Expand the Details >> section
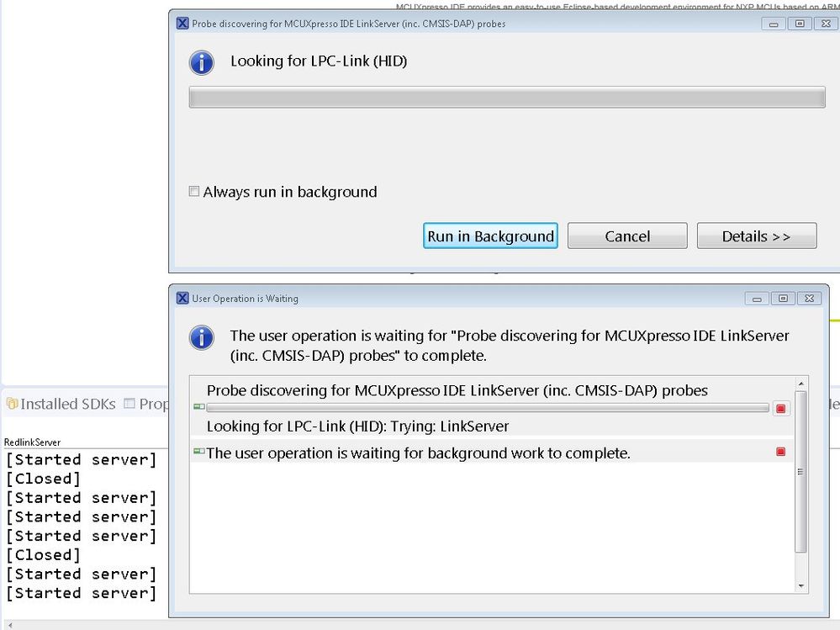Screen dimensions: 840x630 tap(757, 236)
